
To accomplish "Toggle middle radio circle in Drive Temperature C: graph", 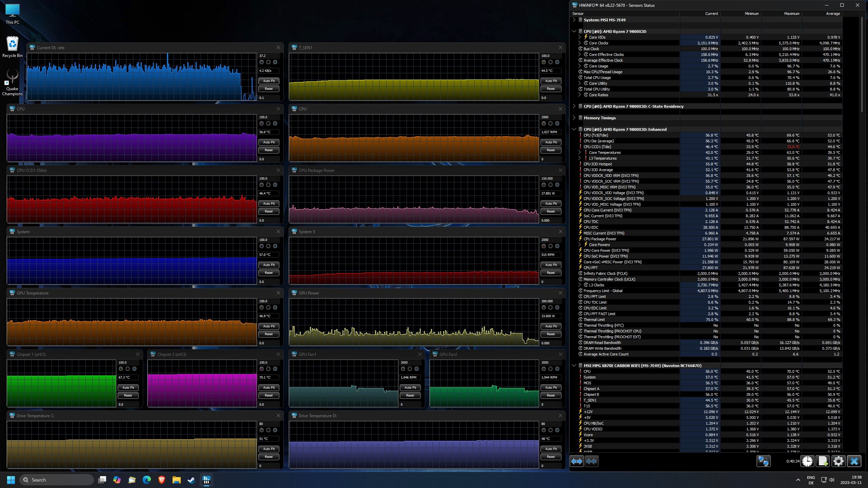I will pos(268,430).
